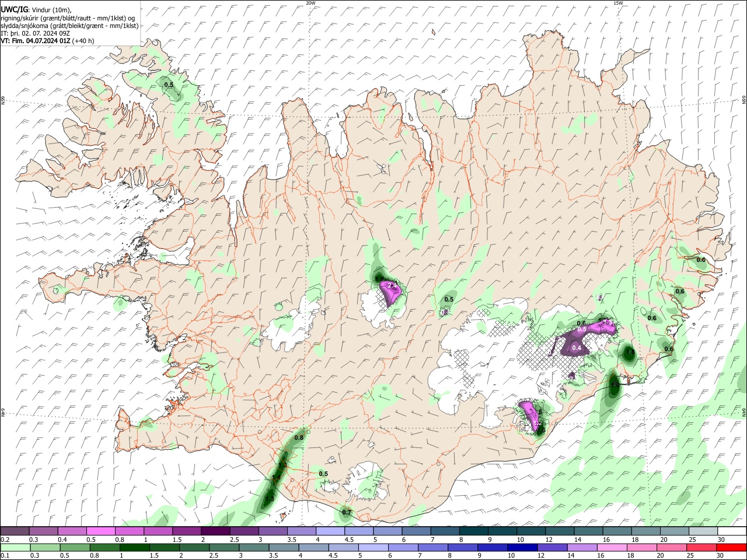This screenshot has width=747, height=560.
Task: Click the '0.5' precipitation value in the Westfjords
Action: 169,85
